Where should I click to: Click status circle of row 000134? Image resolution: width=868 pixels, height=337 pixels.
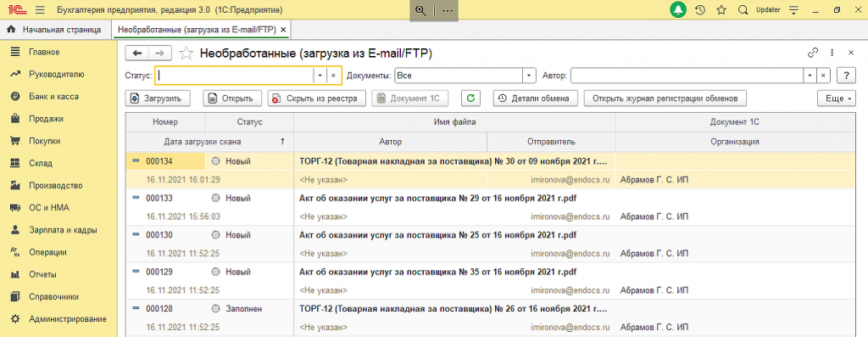pos(216,161)
